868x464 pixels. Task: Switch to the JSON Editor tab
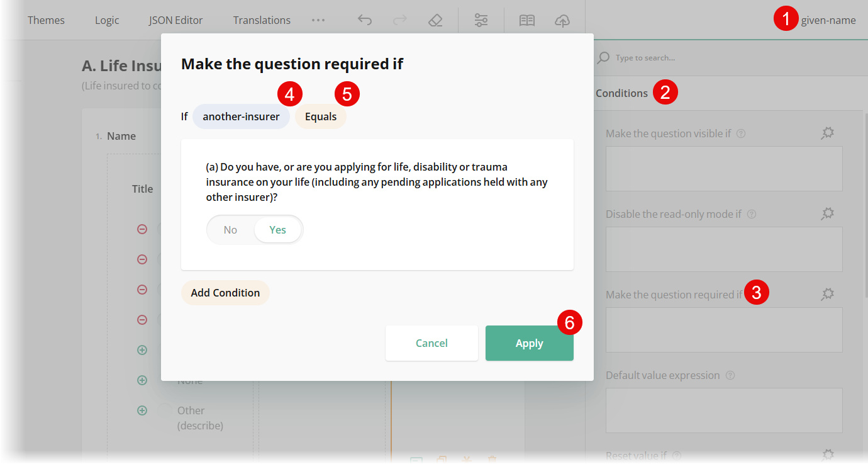coord(175,20)
